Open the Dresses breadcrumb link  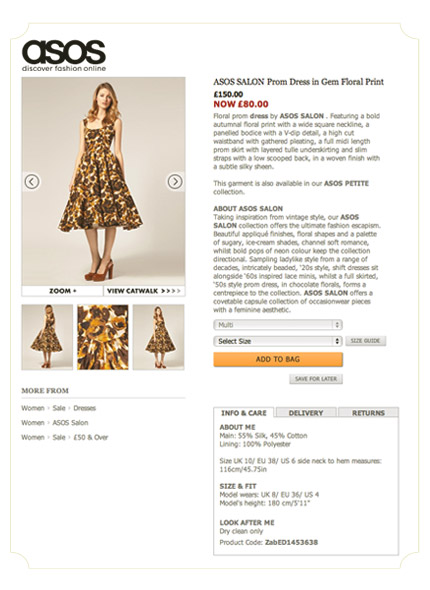(x=85, y=408)
